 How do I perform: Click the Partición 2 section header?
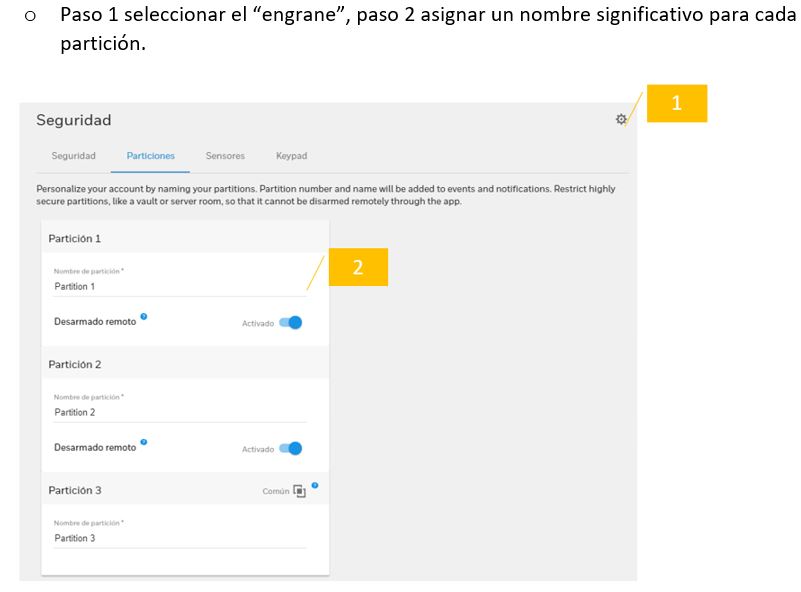pos(185,364)
